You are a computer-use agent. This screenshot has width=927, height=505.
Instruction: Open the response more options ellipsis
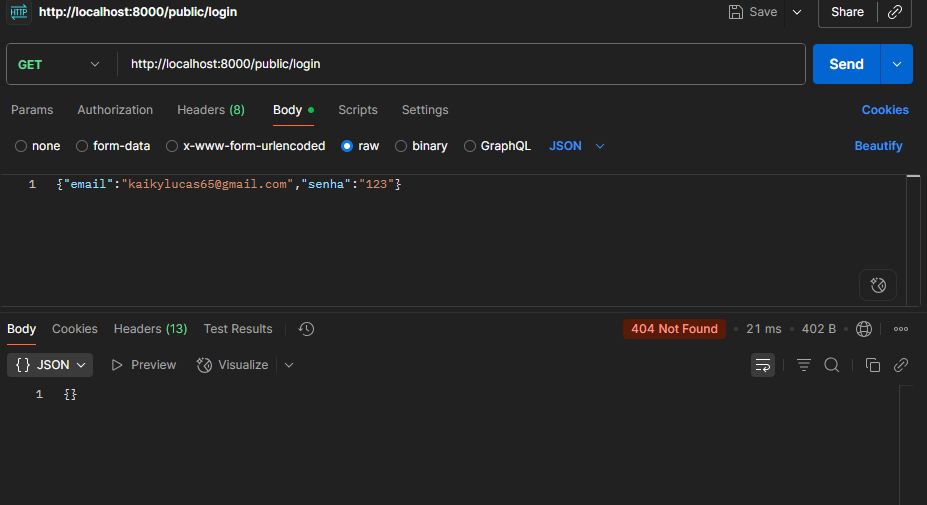pos(900,329)
